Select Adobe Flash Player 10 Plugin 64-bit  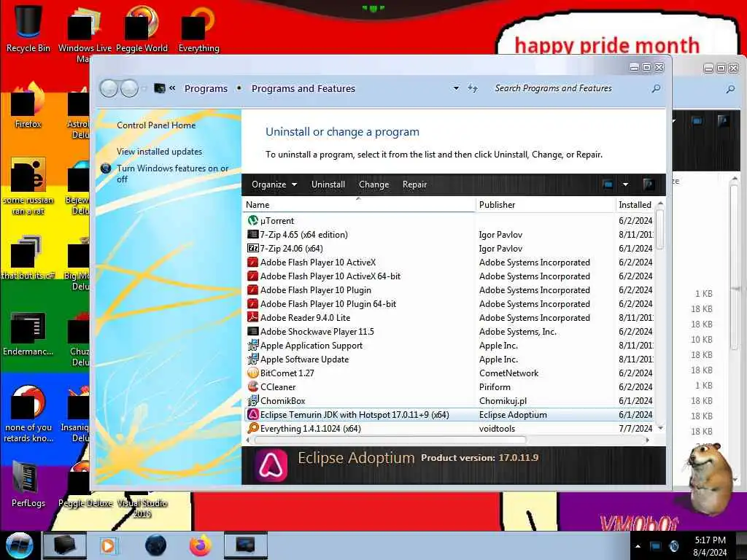(x=449, y=304)
